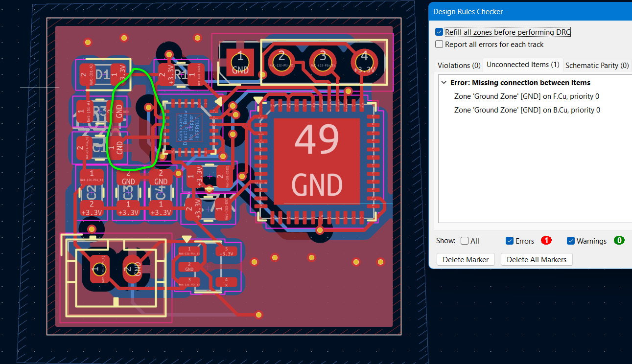Switch to the Schematic Parity (0) tab
This screenshot has width=632, height=364.
coord(597,65)
